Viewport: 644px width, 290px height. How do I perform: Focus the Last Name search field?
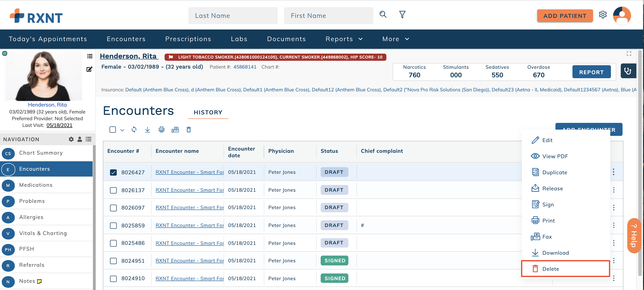point(233,15)
